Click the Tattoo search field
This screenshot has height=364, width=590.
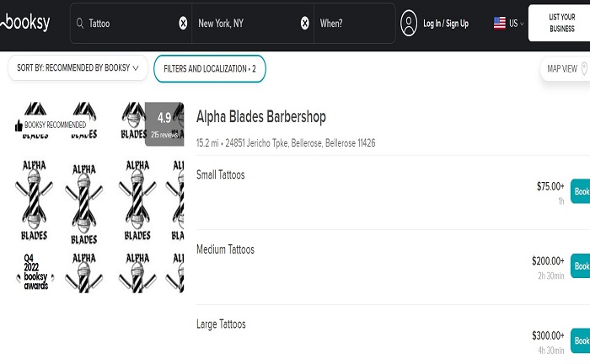[131, 24]
